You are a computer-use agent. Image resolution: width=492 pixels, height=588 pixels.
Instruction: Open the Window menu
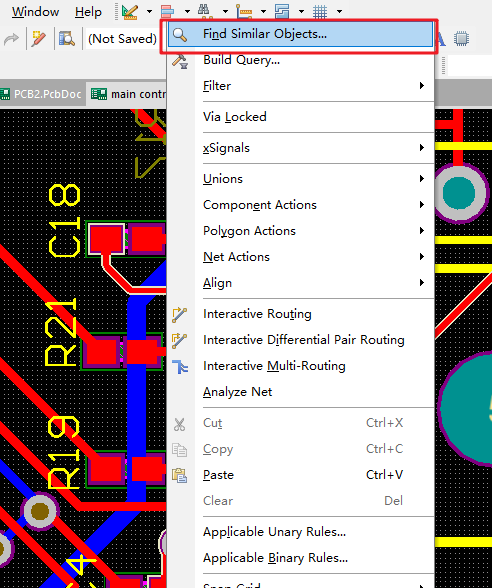(35, 12)
